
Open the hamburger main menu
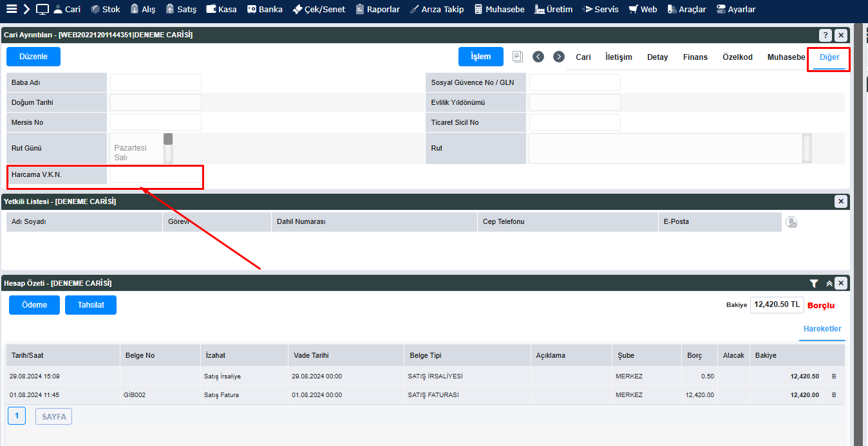point(11,9)
